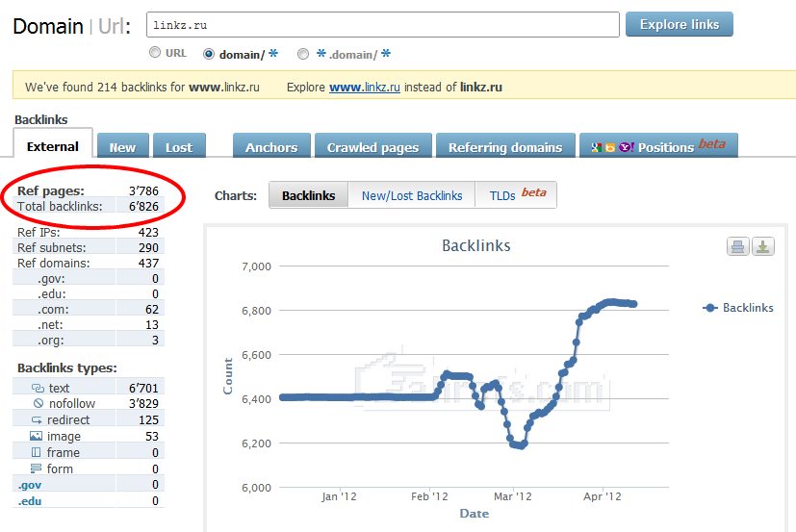
Task: Open the Positions beta tab
Action: coord(658,146)
